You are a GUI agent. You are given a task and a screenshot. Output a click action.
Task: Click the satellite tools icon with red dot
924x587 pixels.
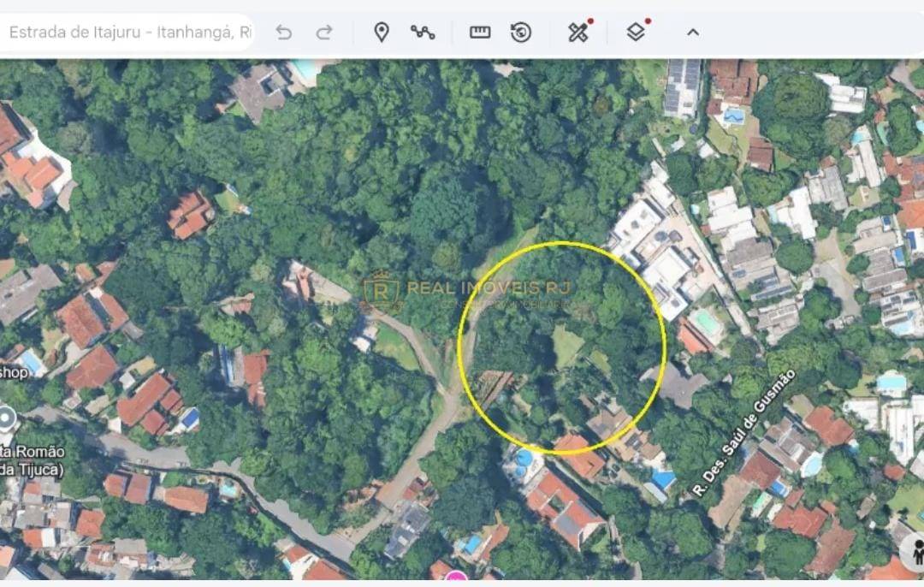[579, 33]
